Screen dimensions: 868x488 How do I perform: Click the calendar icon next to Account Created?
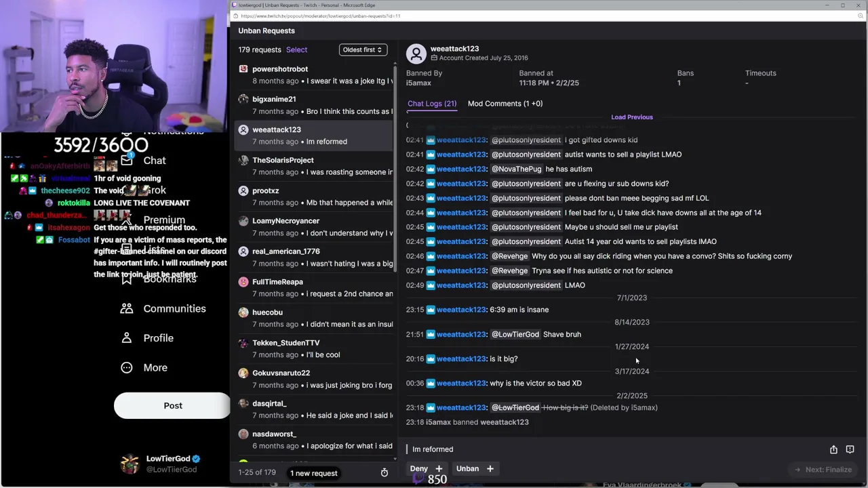click(434, 58)
